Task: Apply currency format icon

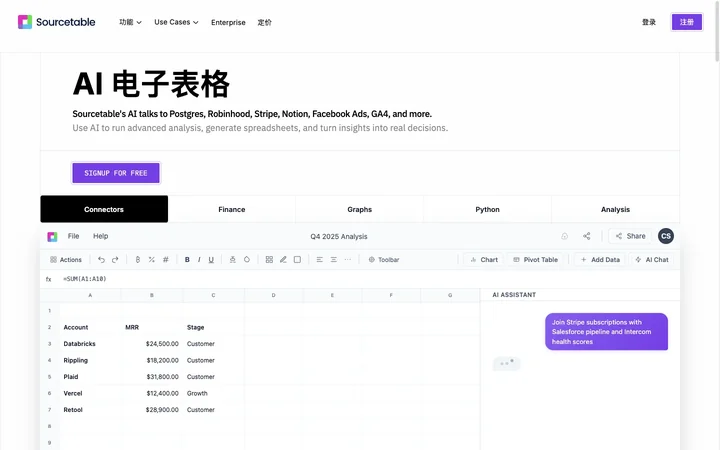Action: point(137,259)
